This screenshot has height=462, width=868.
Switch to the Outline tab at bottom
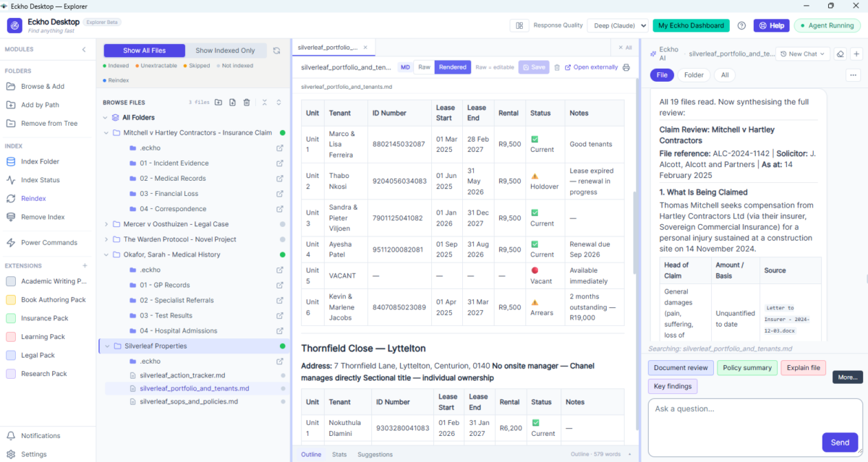[311, 455]
